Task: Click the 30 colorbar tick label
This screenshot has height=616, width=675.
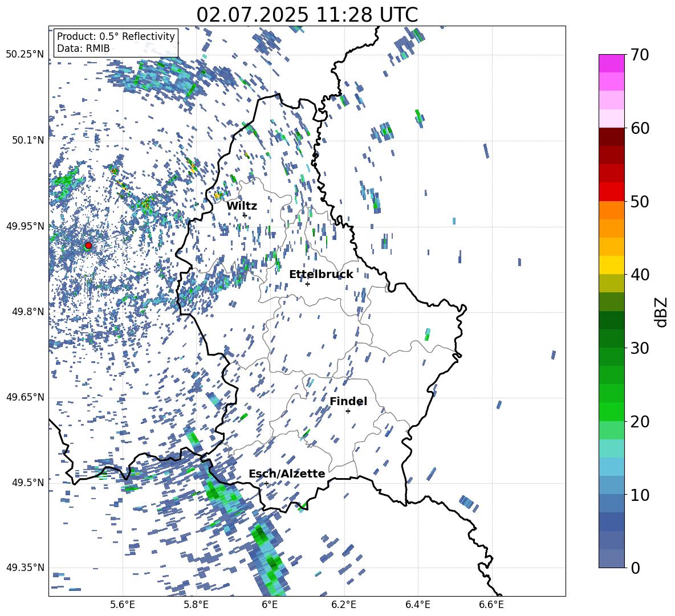Action: [640, 348]
